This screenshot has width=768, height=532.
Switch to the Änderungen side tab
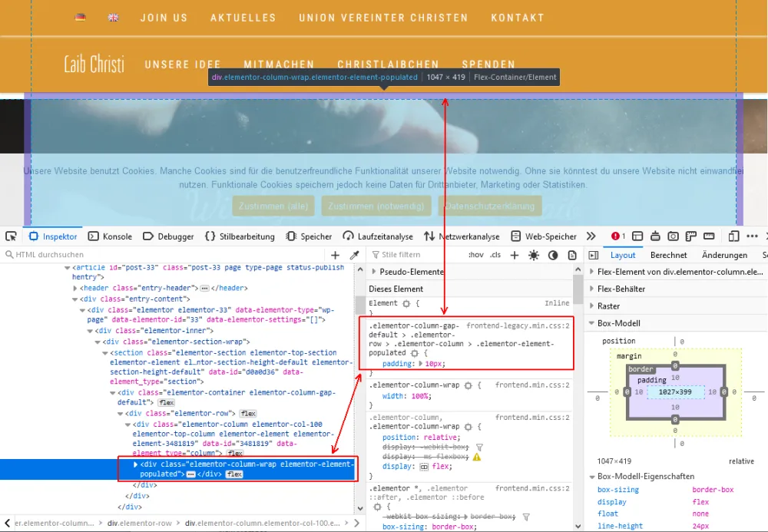pos(724,255)
